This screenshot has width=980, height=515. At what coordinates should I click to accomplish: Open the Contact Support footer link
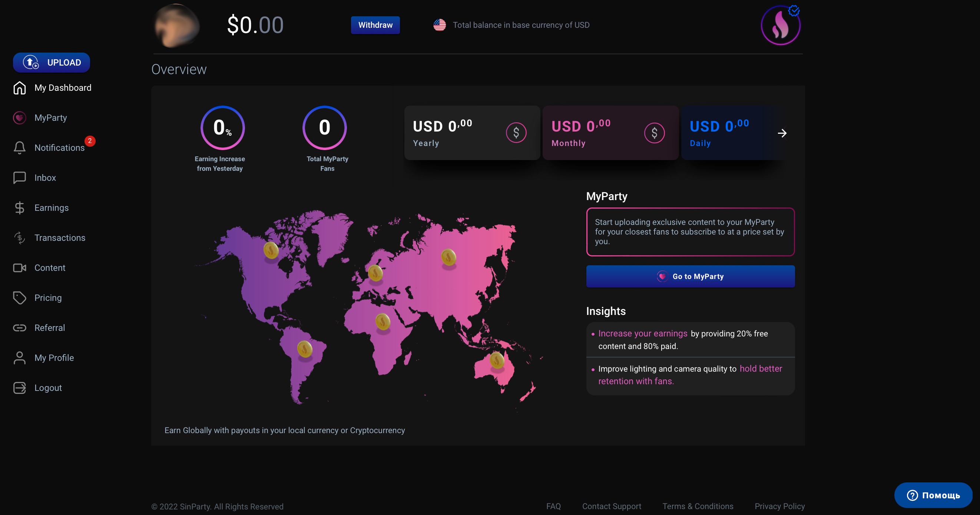point(611,506)
